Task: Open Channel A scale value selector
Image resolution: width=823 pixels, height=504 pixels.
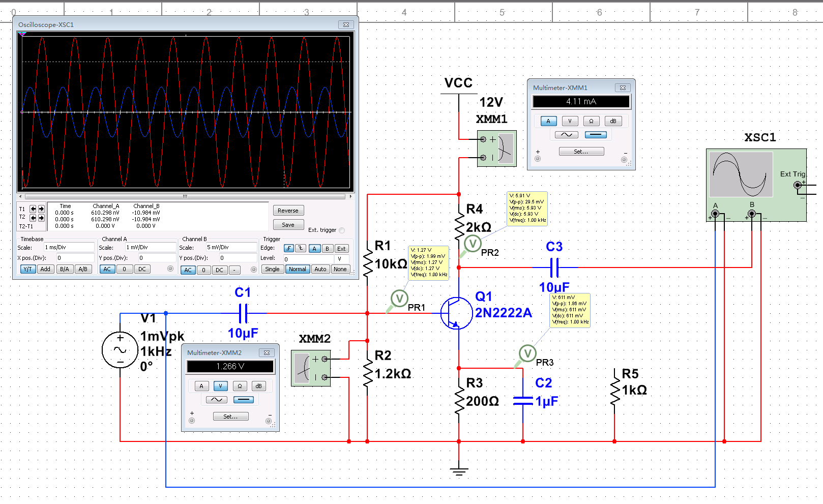Action: (150, 248)
